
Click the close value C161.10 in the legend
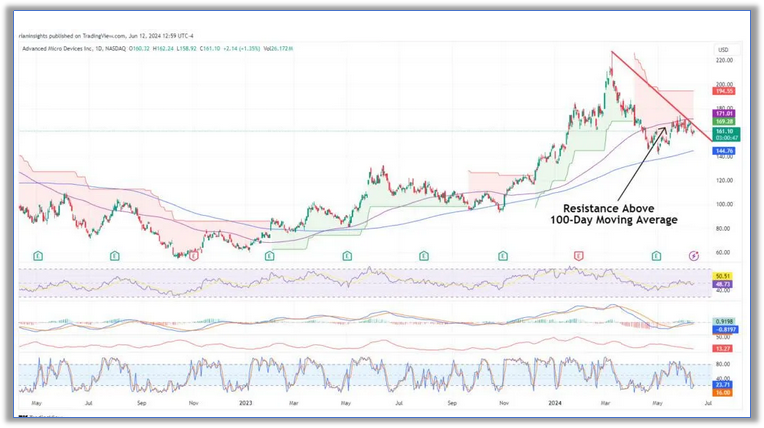pyautogui.click(x=210, y=49)
